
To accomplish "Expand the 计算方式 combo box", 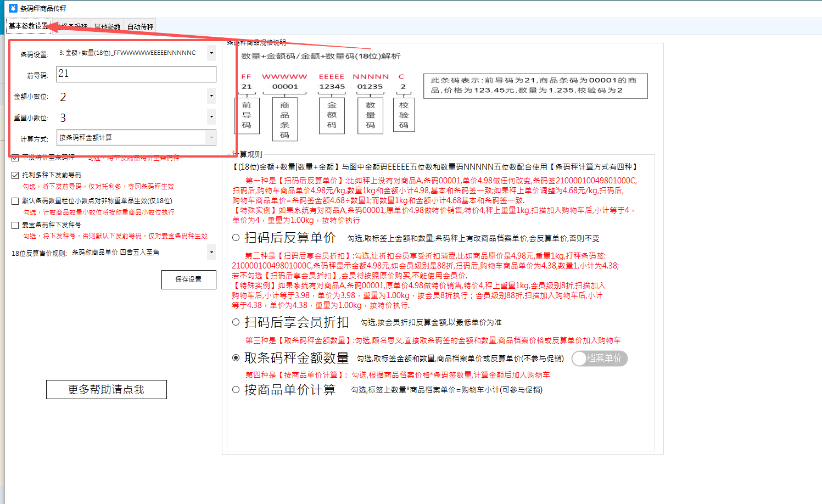I will pyautogui.click(x=211, y=138).
